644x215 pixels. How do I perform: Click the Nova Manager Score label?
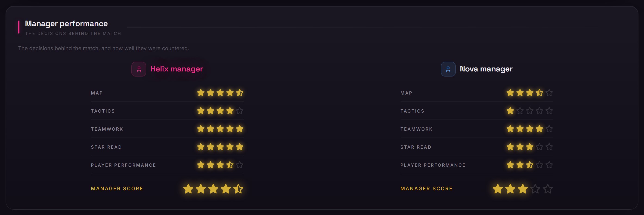pyautogui.click(x=427, y=189)
